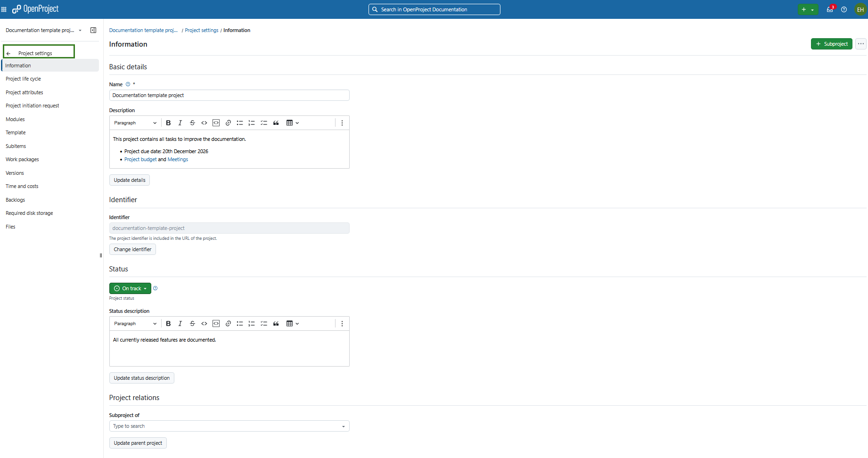This screenshot has width=868, height=458.
Task: Click the help icon next to On track status
Action: tap(155, 288)
